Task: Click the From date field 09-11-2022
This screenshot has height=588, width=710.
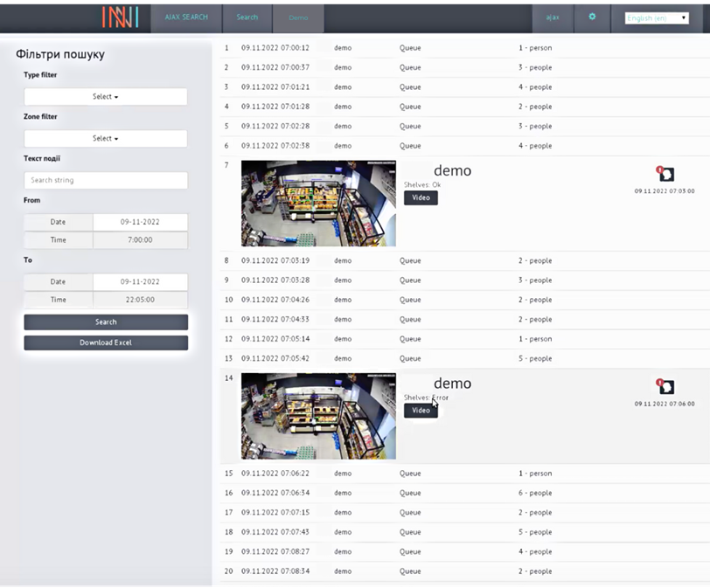Action: (140, 223)
